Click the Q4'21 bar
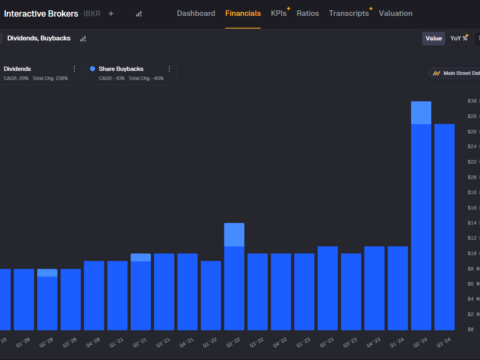 point(187,292)
